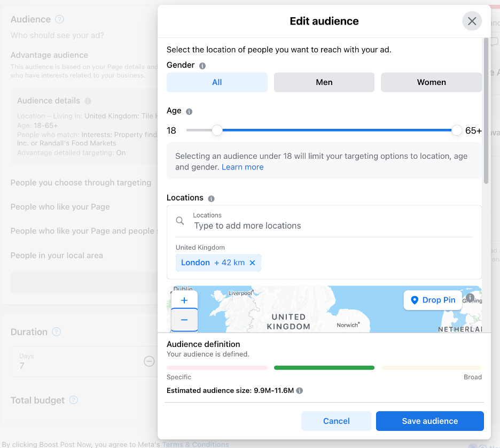Select All genders option

click(x=217, y=82)
